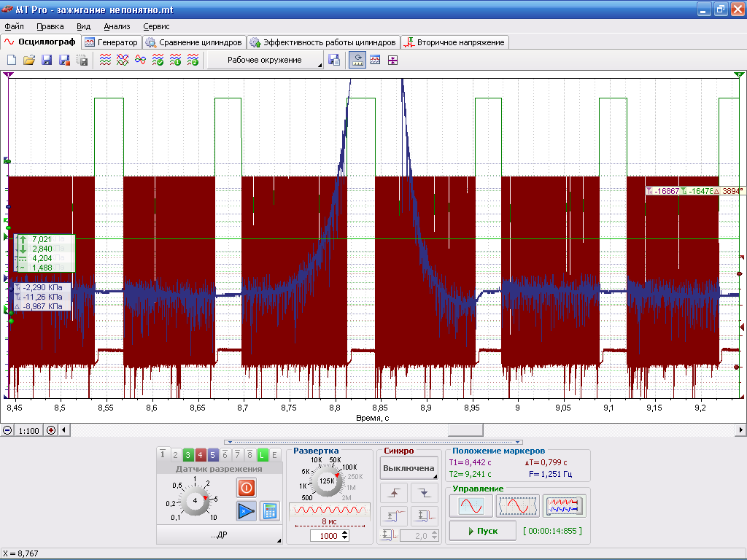Toggle channel 4 red button
Image resolution: width=747 pixels, height=560 pixels.
[200, 455]
